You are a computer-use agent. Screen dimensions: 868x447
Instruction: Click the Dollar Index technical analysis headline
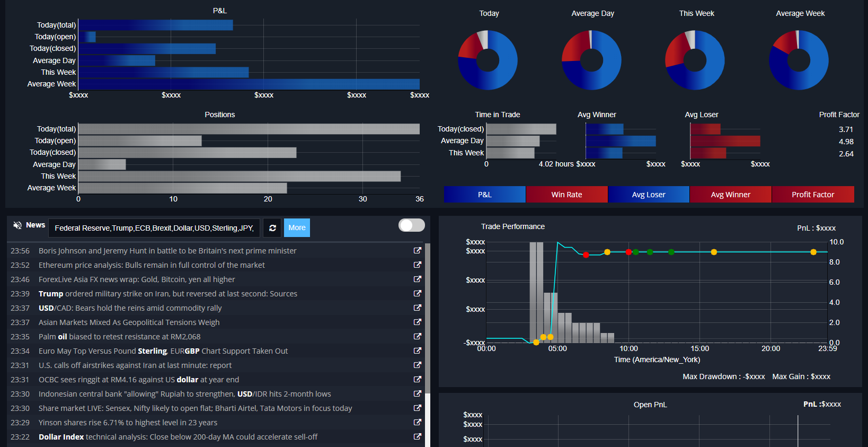178,436
